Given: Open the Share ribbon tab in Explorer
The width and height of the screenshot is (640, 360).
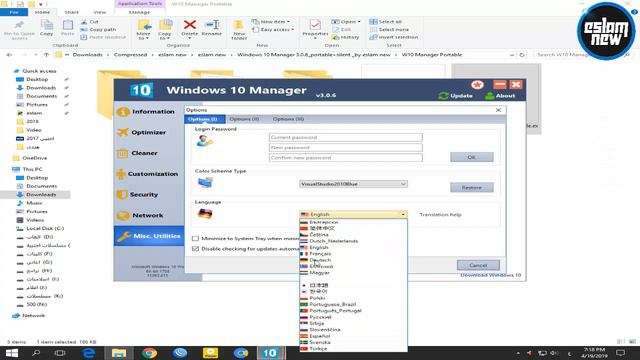Looking at the screenshot, I should click(x=71, y=12).
